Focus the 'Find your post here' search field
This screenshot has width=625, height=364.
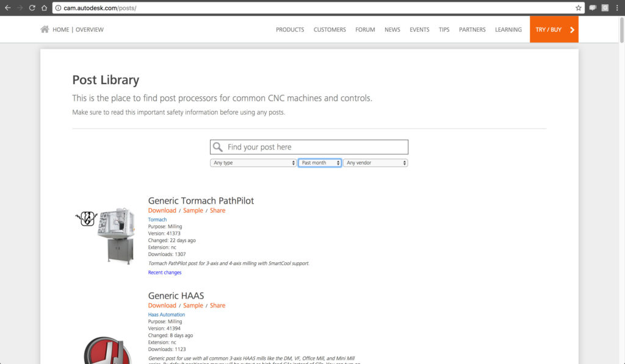pos(309,147)
